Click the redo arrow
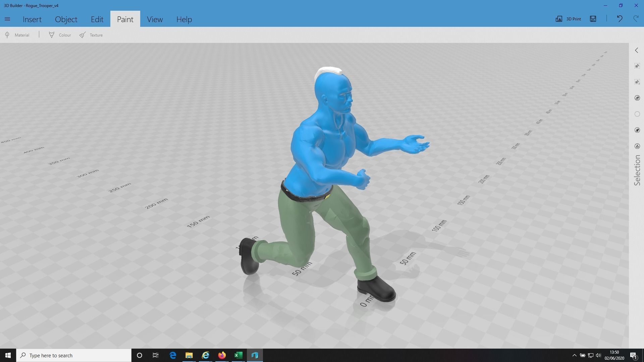The image size is (644, 362). (x=636, y=19)
